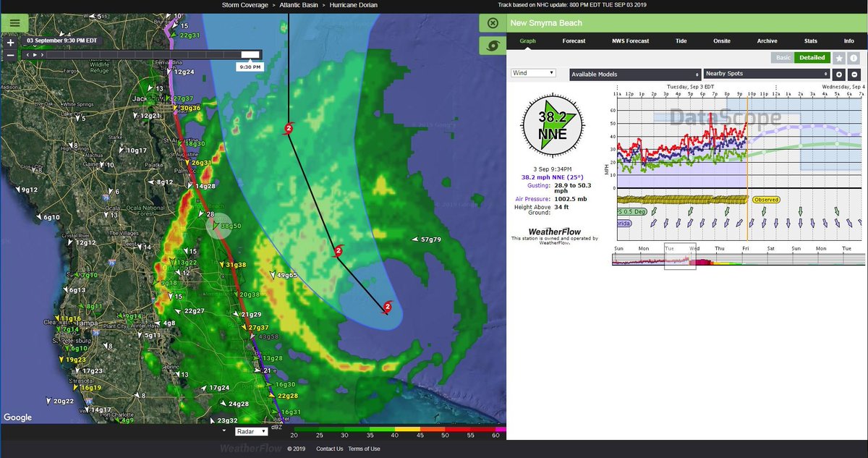Click the green GFS 0.5 Deg model label
The image size is (868, 458).
click(631, 211)
